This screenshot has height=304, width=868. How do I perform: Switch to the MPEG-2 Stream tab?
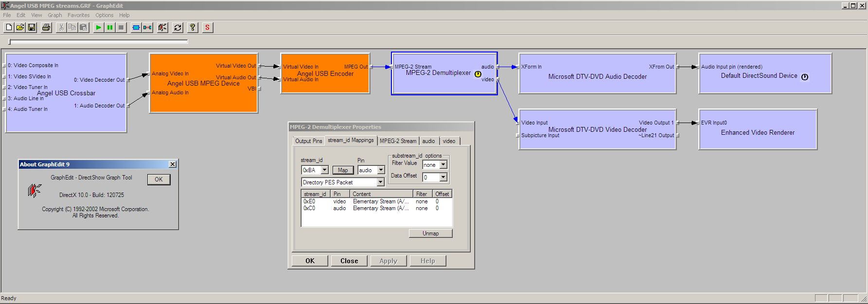point(398,141)
